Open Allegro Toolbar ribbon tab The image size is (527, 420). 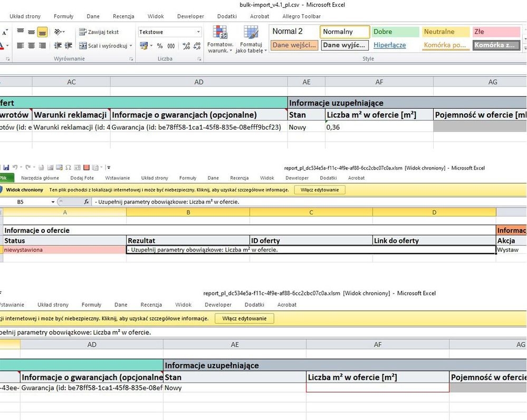click(x=301, y=16)
